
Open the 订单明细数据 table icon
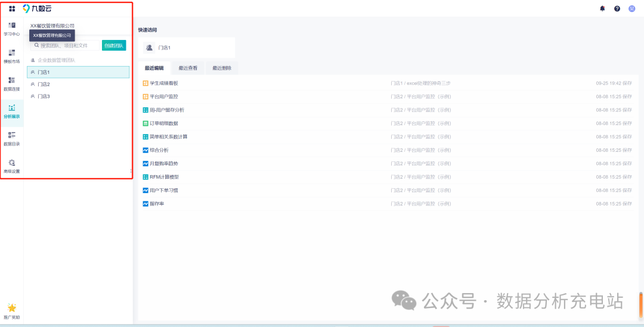[145, 123]
